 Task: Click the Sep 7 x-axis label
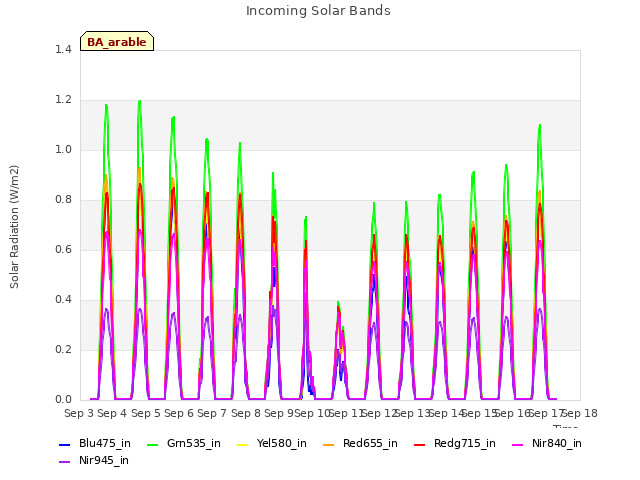click(212, 413)
